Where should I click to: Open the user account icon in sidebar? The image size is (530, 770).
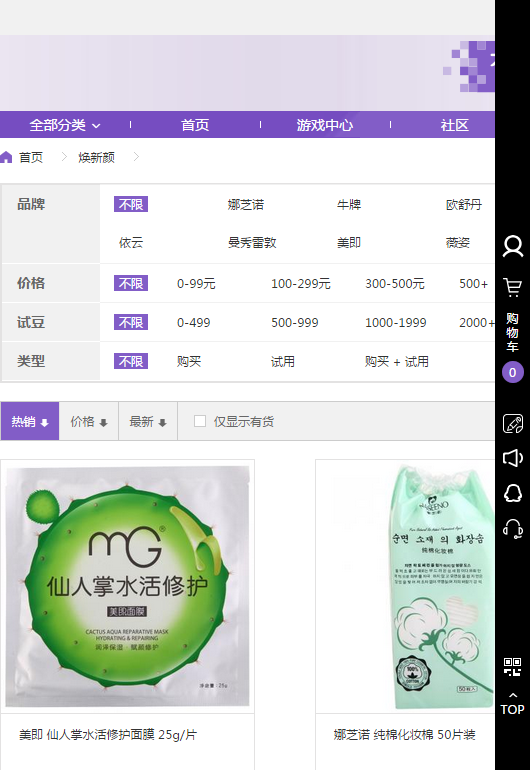point(512,247)
